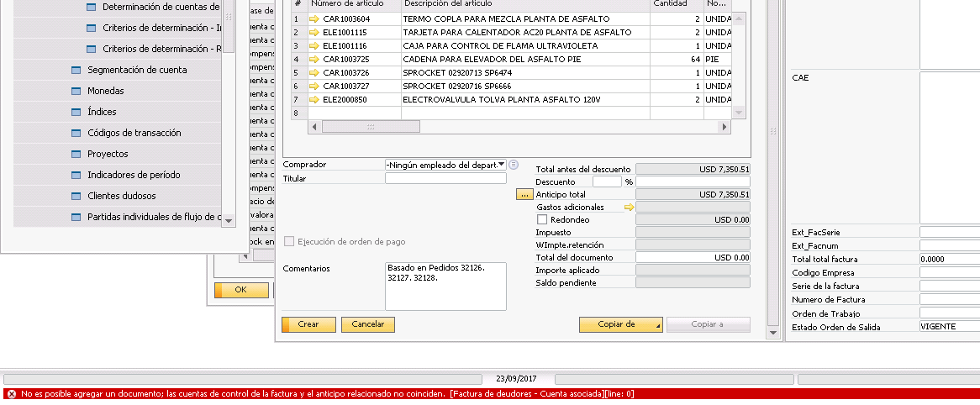Open link arrow for item ELE1001116

314,45
